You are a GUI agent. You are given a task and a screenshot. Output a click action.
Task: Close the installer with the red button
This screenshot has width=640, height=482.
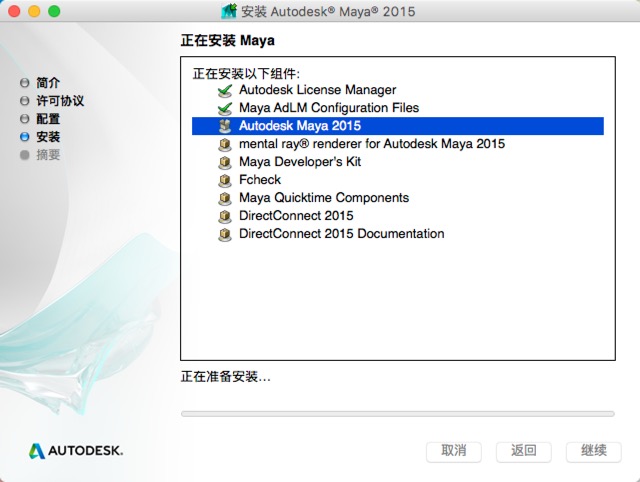click(x=14, y=11)
